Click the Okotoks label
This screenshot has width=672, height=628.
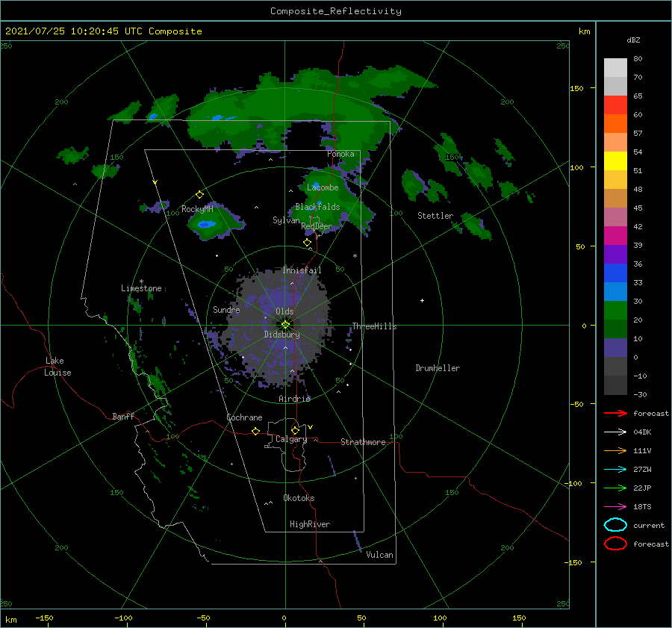(x=299, y=498)
